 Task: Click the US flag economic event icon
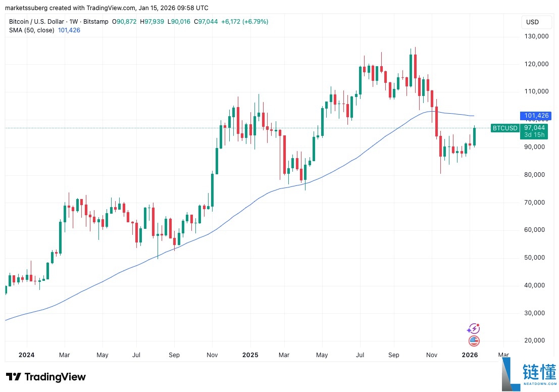tap(474, 341)
